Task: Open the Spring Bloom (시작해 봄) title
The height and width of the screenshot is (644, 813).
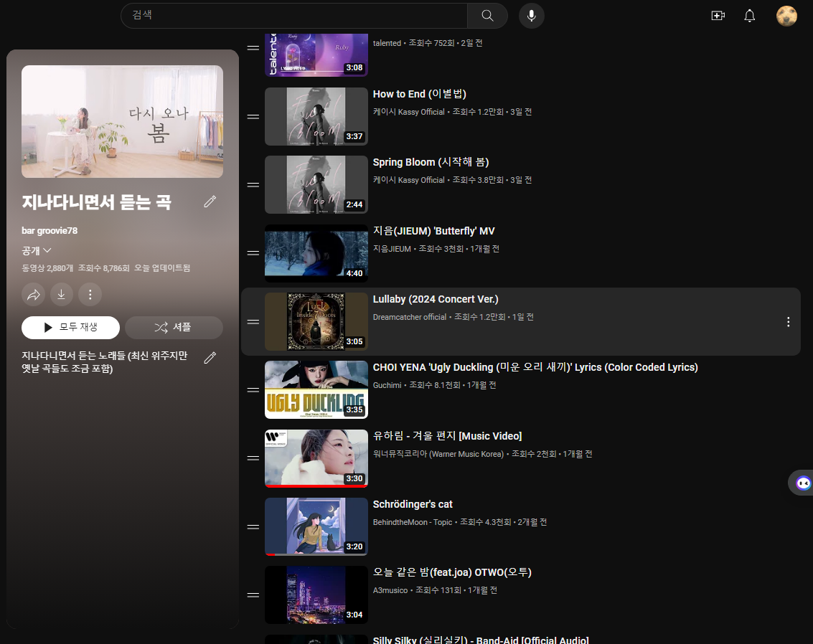Action: [431, 162]
